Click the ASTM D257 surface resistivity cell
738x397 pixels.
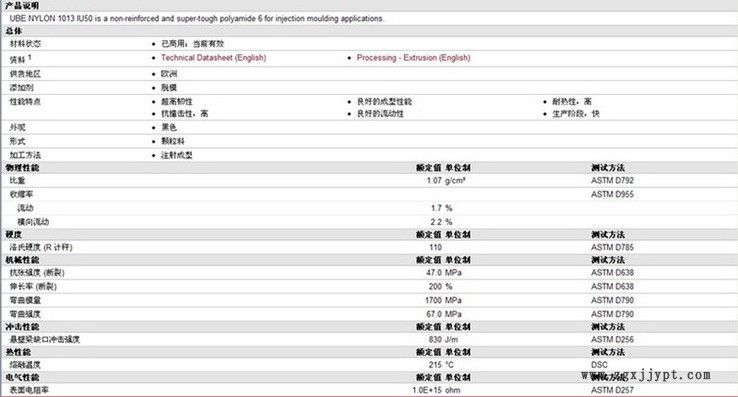tap(612, 390)
